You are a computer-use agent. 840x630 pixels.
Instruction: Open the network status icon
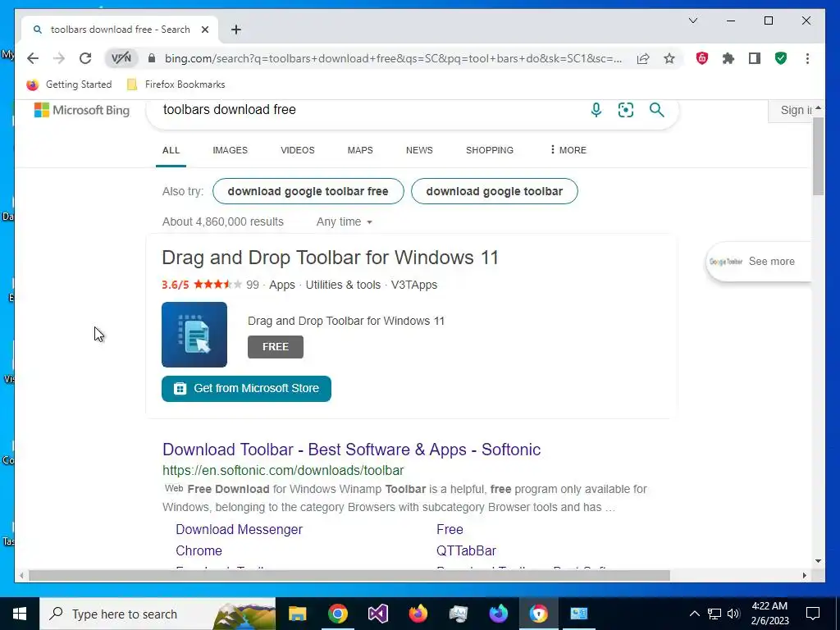click(x=714, y=614)
